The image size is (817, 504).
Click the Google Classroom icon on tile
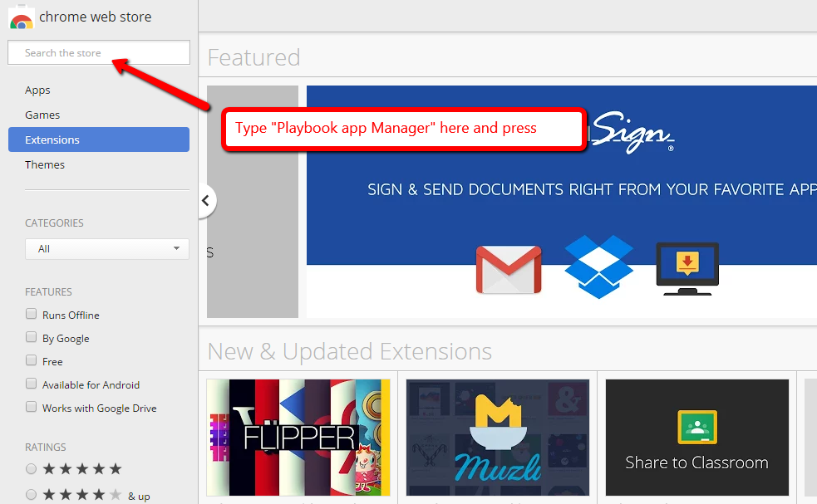(696, 427)
